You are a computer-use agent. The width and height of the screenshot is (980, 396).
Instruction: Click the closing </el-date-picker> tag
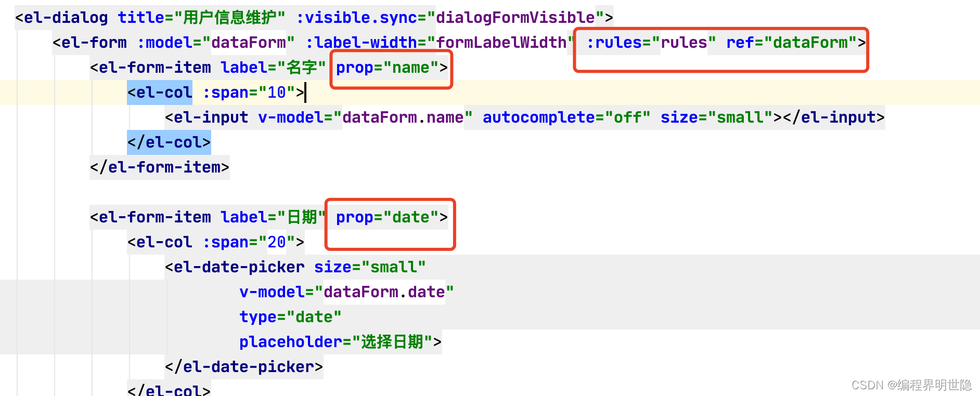point(244,367)
